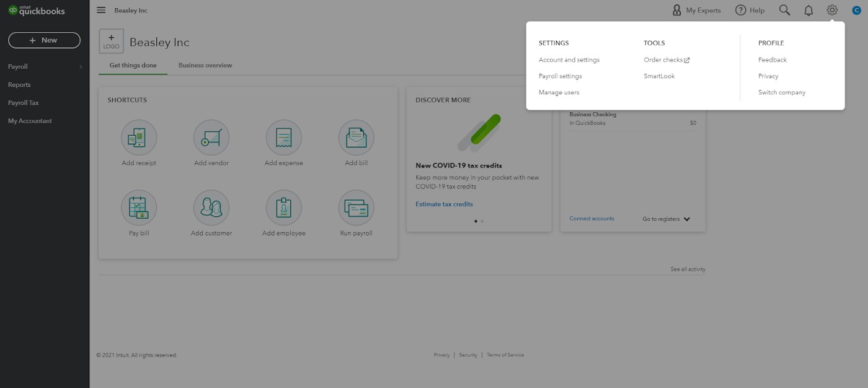Click the Estimate tax credits link
868x388 pixels.
pos(444,204)
